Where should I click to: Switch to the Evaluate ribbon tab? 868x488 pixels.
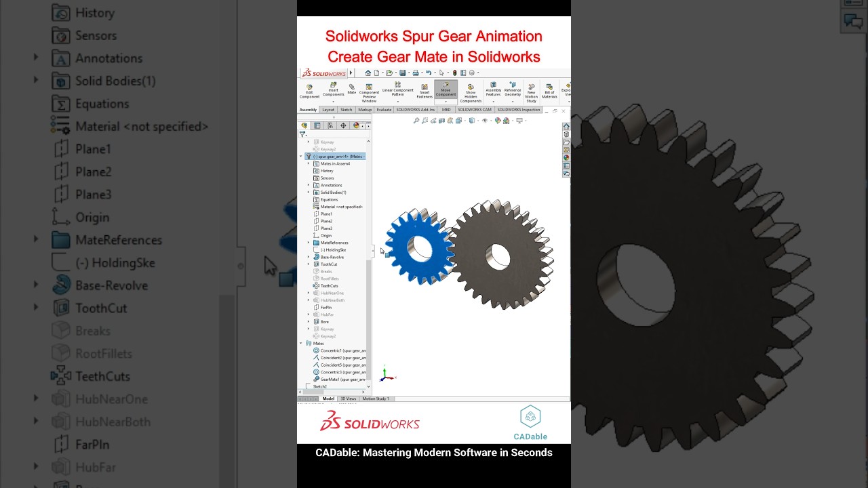coord(384,110)
